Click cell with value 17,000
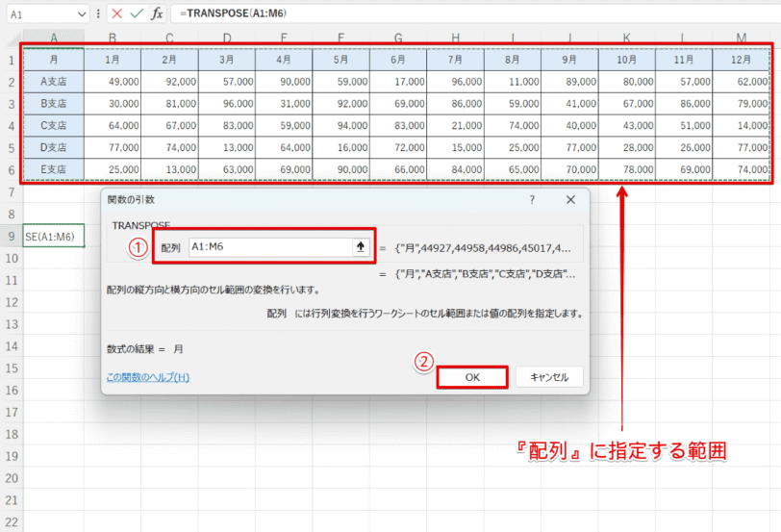Screen dimensions: 781x532 pos(398,82)
